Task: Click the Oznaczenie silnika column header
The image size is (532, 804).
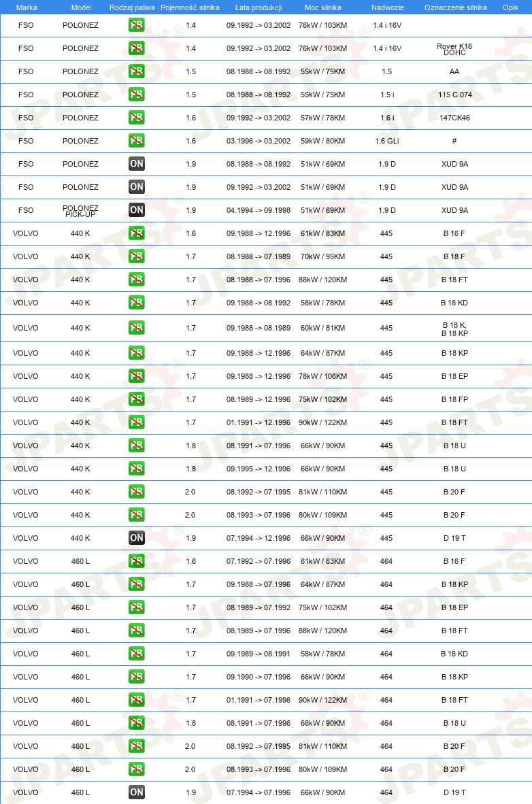Action: tap(456, 7)
